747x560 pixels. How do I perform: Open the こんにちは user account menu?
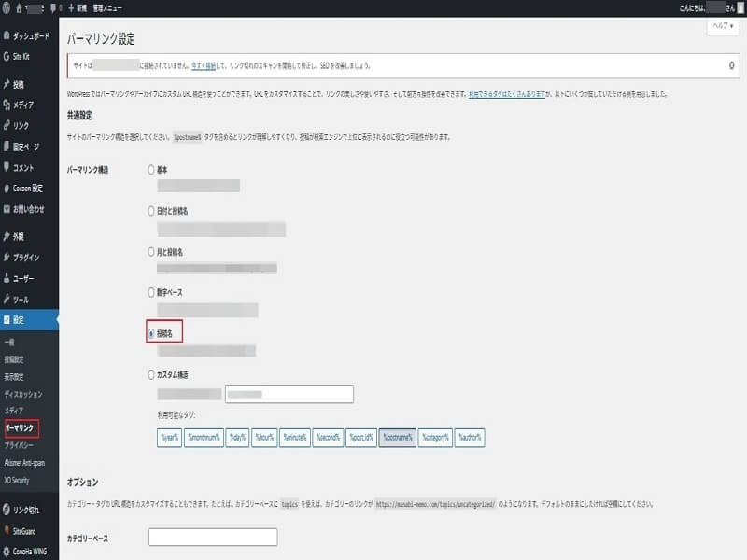point(710,7)
